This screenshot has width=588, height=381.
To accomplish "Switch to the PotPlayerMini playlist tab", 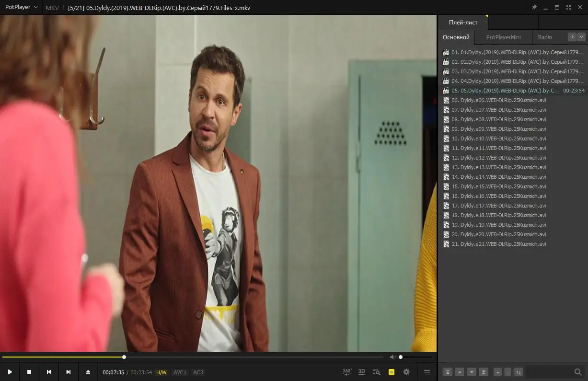I will [503, 37].
